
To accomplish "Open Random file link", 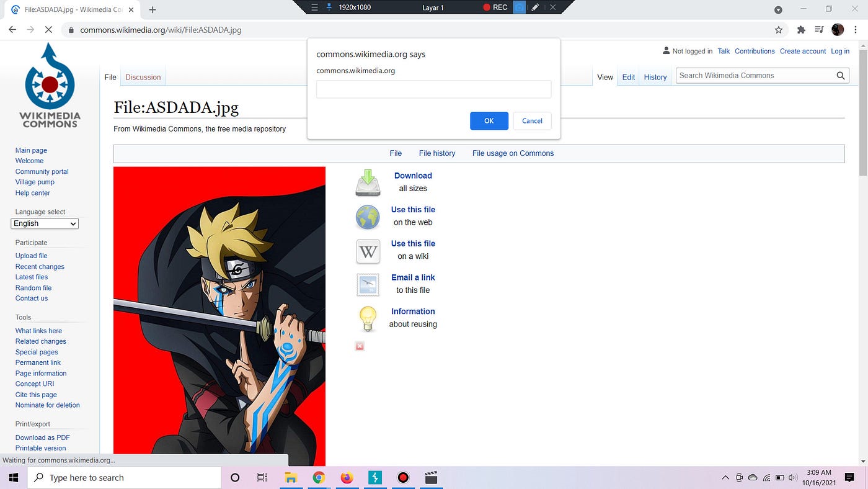I will 33,288.
